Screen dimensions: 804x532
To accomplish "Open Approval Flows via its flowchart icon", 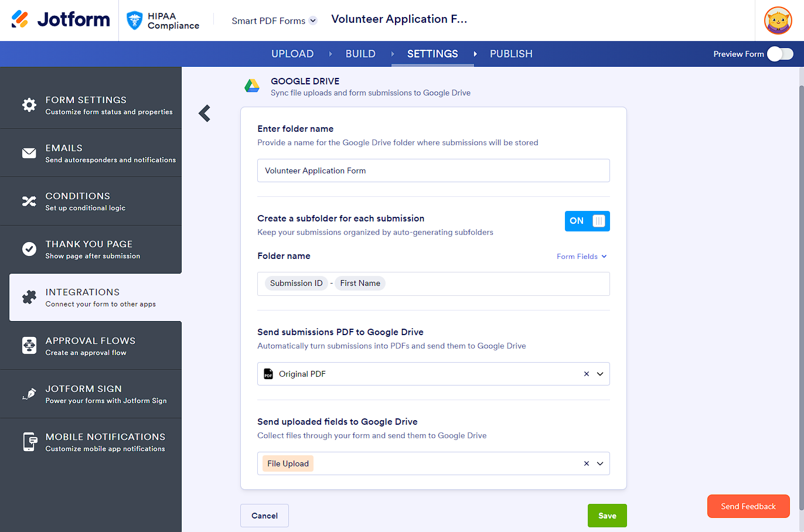I will click(29, 346).
